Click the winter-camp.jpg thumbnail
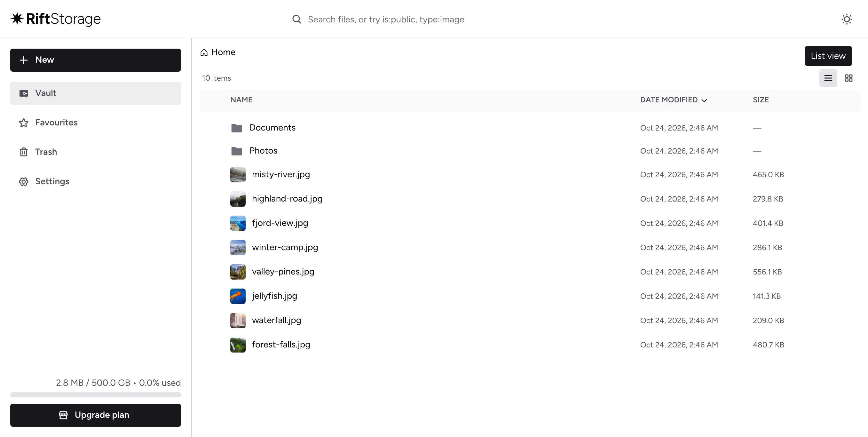868x437 pixels. tap(238, 247)
